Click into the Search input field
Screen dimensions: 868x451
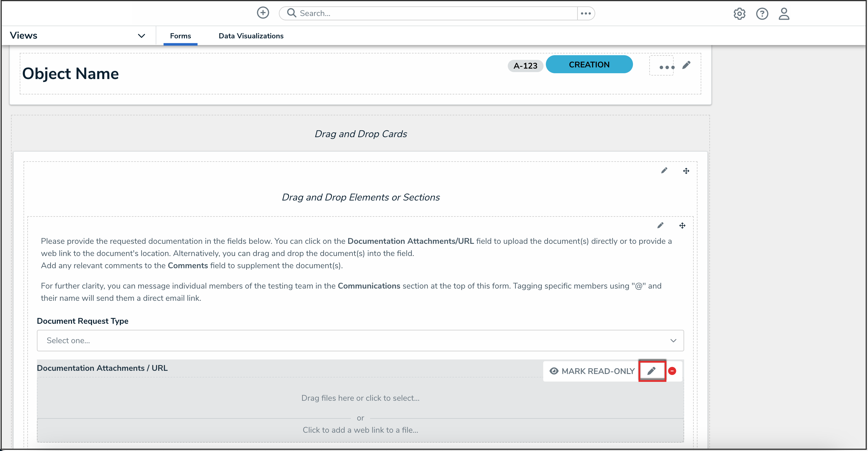click(x=431, y=13)
